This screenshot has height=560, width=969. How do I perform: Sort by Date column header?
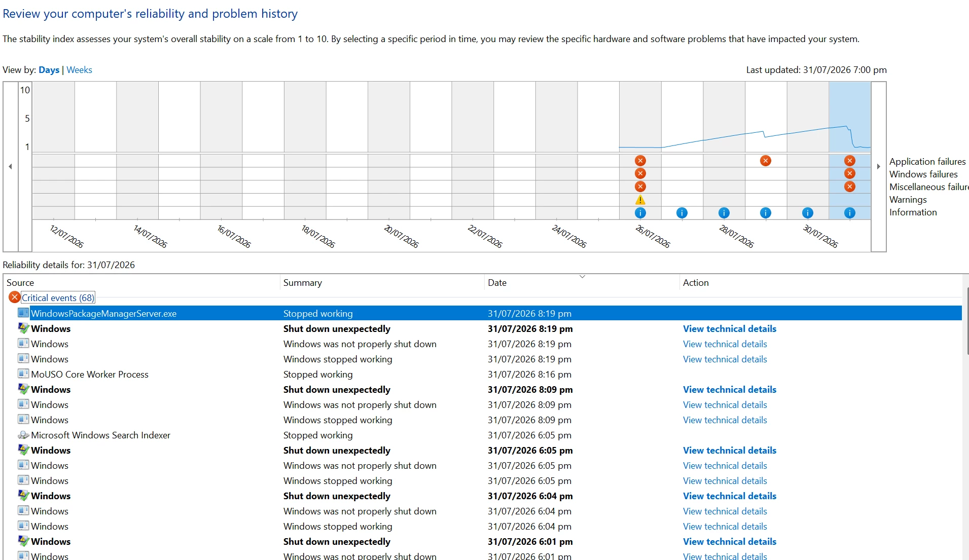[582, 283]
